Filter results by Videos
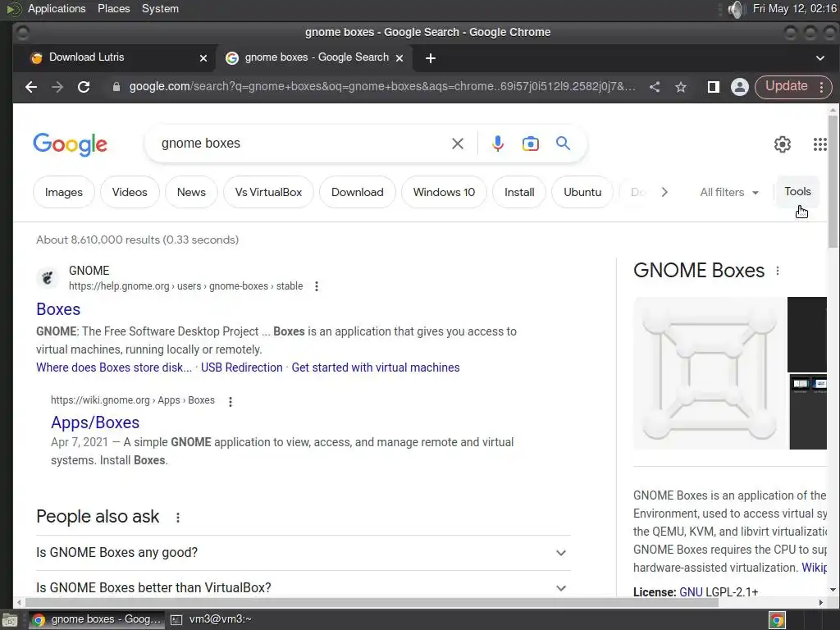840x630 pixels. coord(130,192)
